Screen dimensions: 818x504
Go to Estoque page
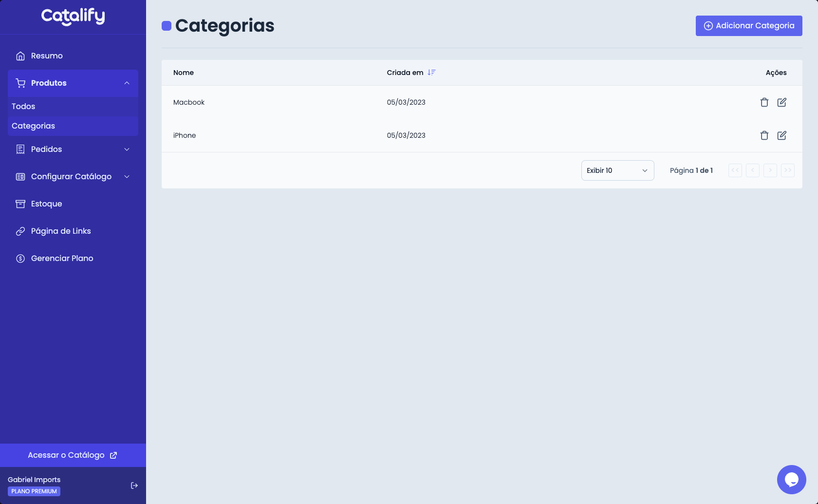73,204
